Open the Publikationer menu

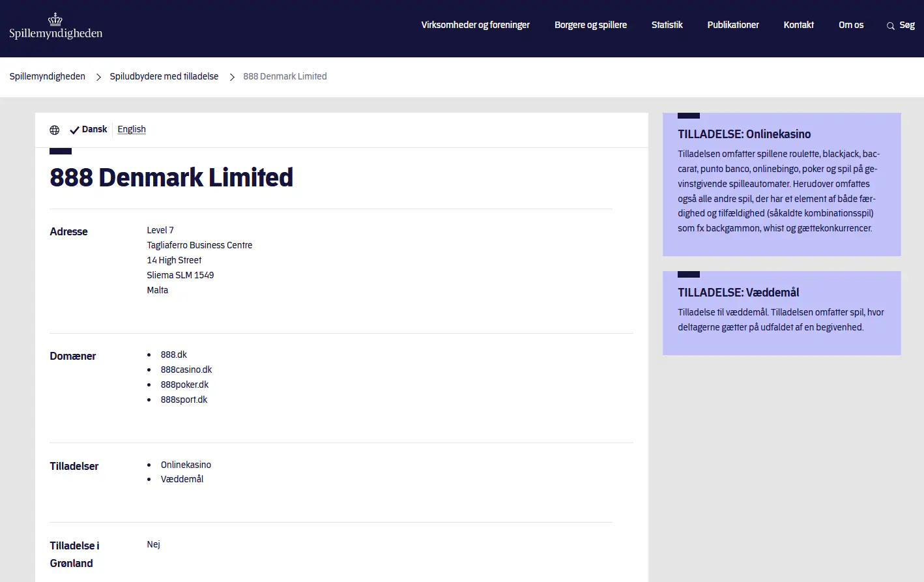tap(733, 25)
